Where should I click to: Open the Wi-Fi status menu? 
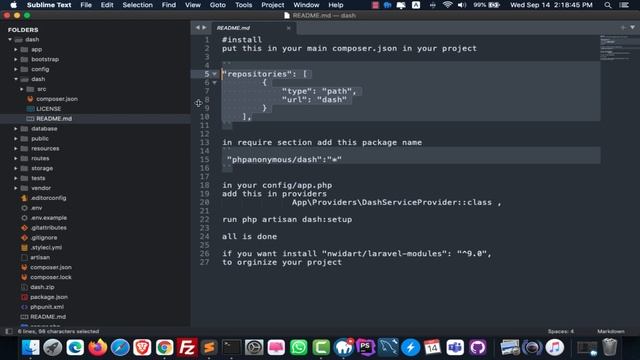[x=448, y=5]
